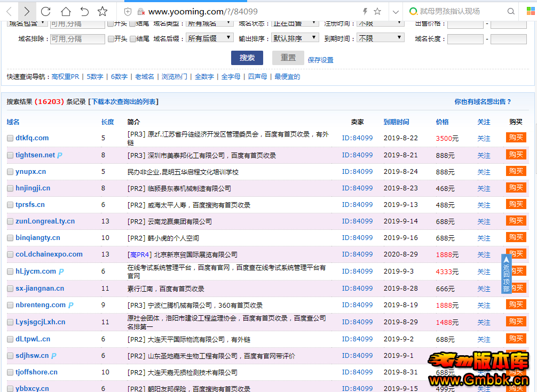Select the checkbox for ynupx.cn

pyautogui.click(x=10, y=172)
